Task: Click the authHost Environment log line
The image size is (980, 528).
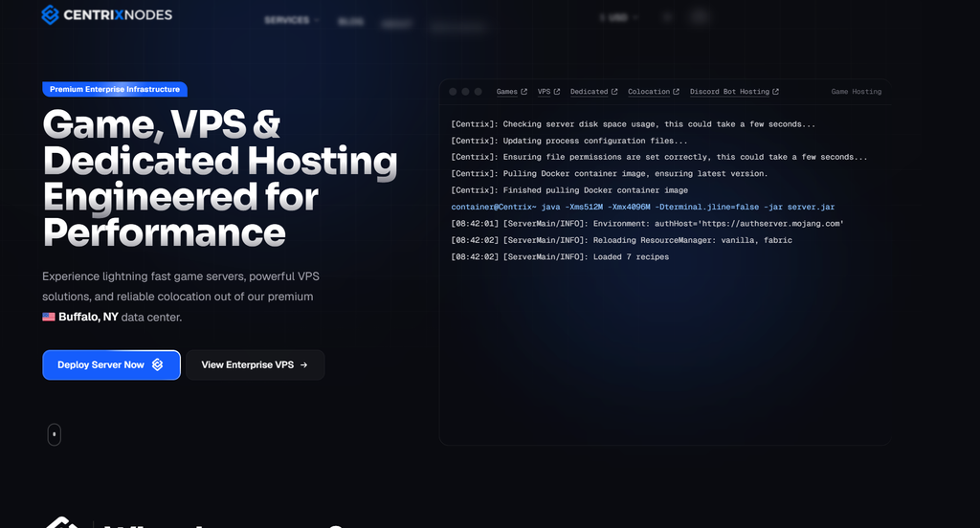Action: pos(647,224)
